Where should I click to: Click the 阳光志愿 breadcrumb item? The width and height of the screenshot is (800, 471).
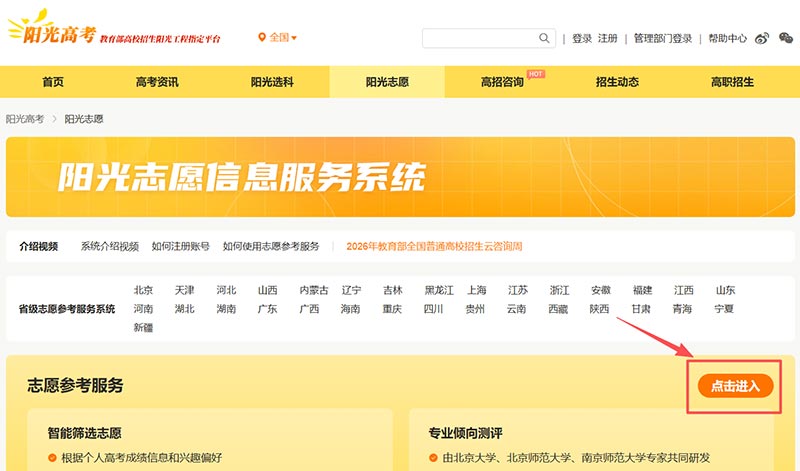click(84, 119)
